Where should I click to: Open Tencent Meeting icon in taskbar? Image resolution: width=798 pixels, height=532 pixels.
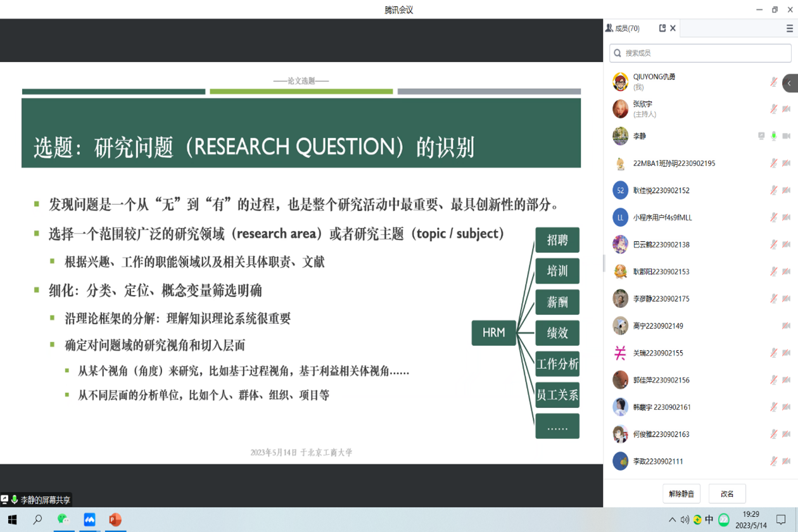coord(89,519)
